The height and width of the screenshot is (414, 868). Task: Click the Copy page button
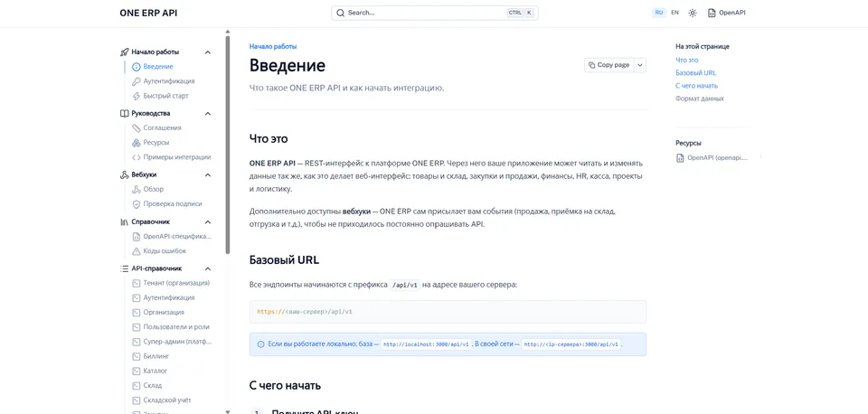click(x=609, y=65)
